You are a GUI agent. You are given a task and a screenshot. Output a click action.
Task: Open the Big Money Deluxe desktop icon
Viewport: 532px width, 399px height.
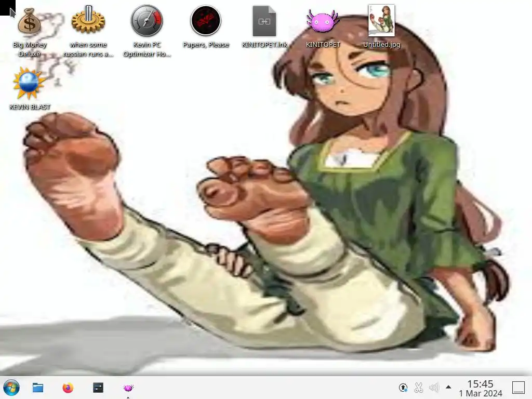[29, 21]
